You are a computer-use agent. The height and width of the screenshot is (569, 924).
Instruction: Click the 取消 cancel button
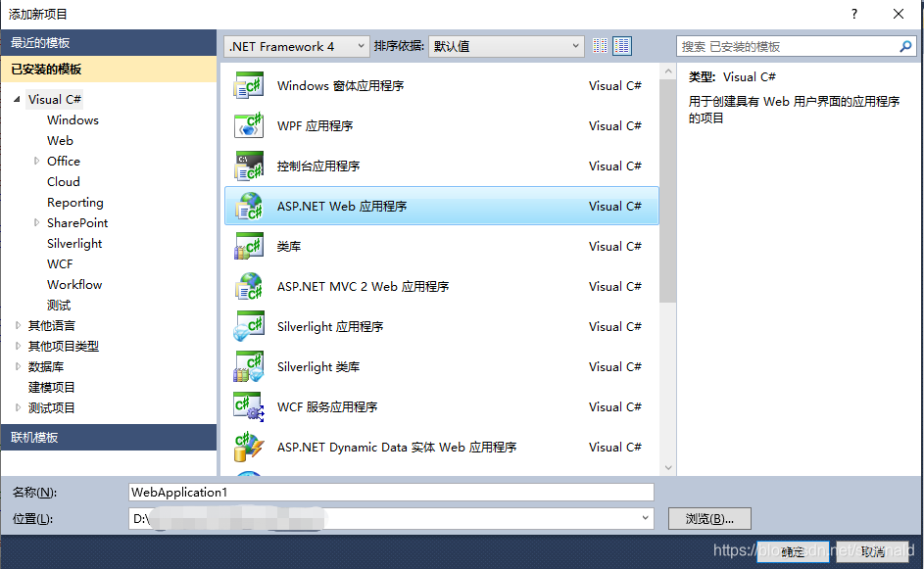(873, 551)
